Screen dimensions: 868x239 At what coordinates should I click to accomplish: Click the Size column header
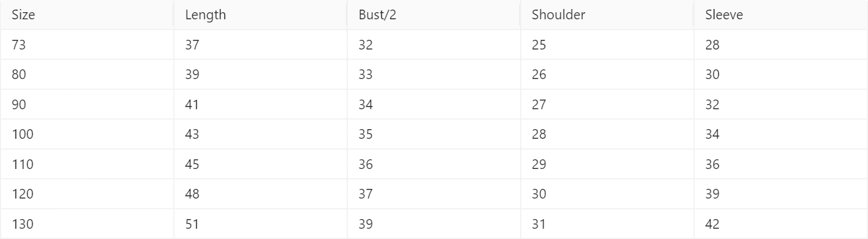pos(87,15)
